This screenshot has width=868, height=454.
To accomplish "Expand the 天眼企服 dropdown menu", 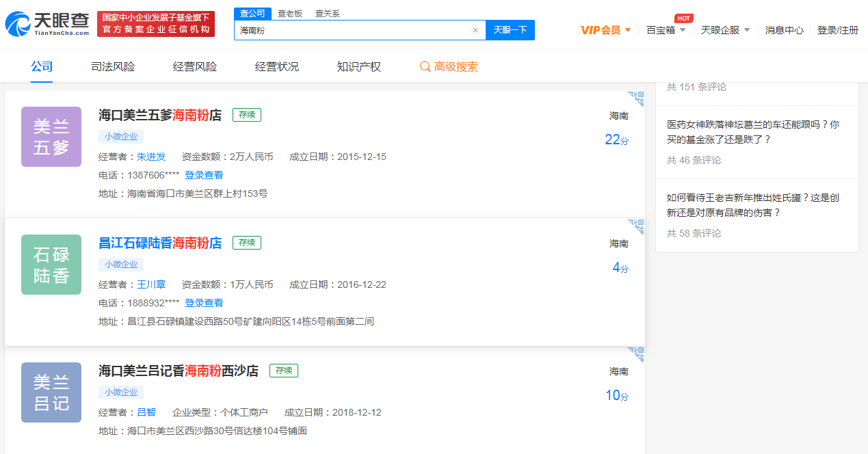I will pos(725,30).
